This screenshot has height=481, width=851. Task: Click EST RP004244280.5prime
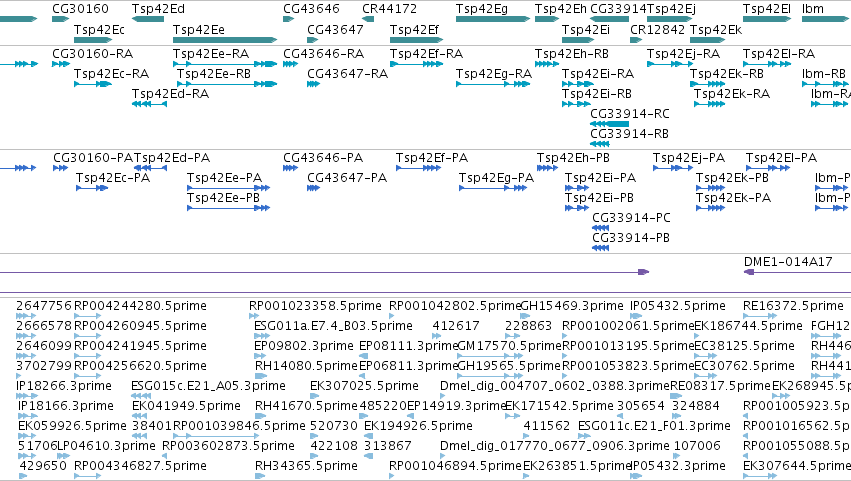140,306
